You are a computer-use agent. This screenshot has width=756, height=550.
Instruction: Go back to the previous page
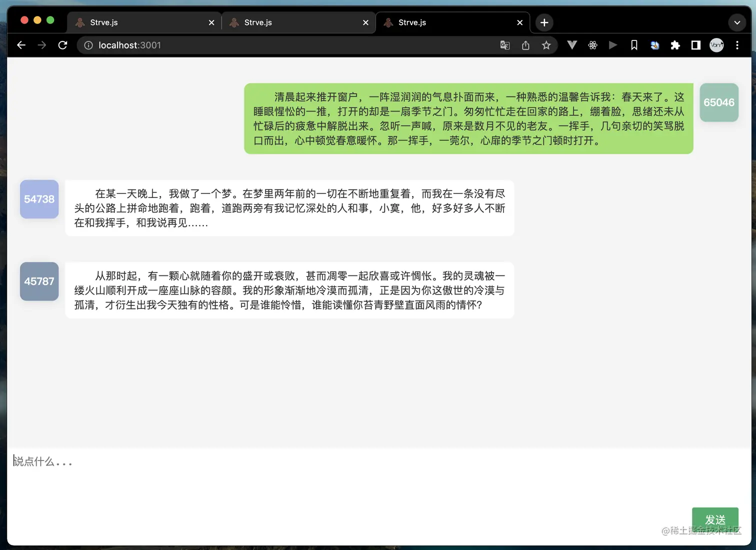pyautogui.click(x=21, y=45)
